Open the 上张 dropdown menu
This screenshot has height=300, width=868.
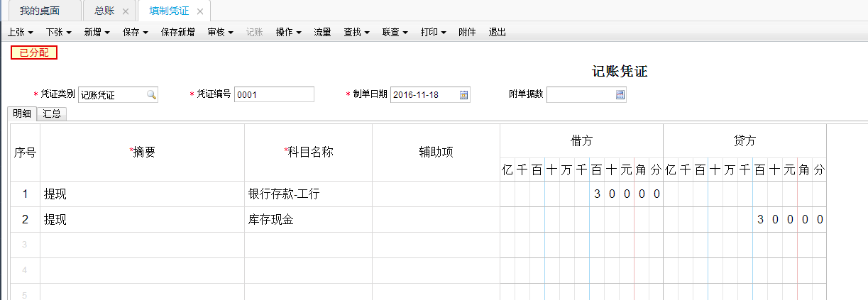click(x=21, y=32)
